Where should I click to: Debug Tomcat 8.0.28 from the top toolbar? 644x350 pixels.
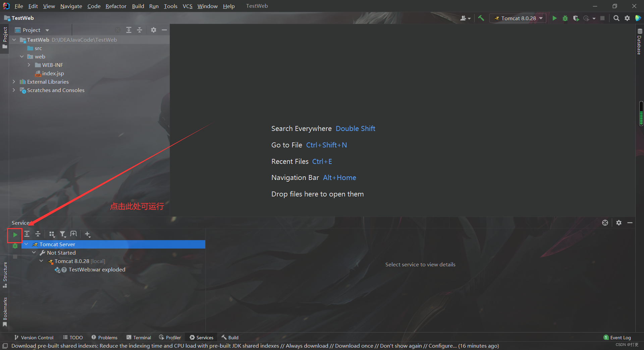point(565,18)
